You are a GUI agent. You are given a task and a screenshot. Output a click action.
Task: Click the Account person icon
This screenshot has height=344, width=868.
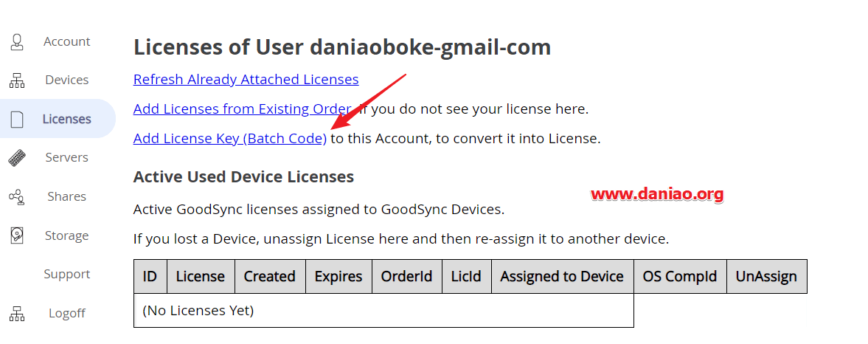[x=17, y=42]
